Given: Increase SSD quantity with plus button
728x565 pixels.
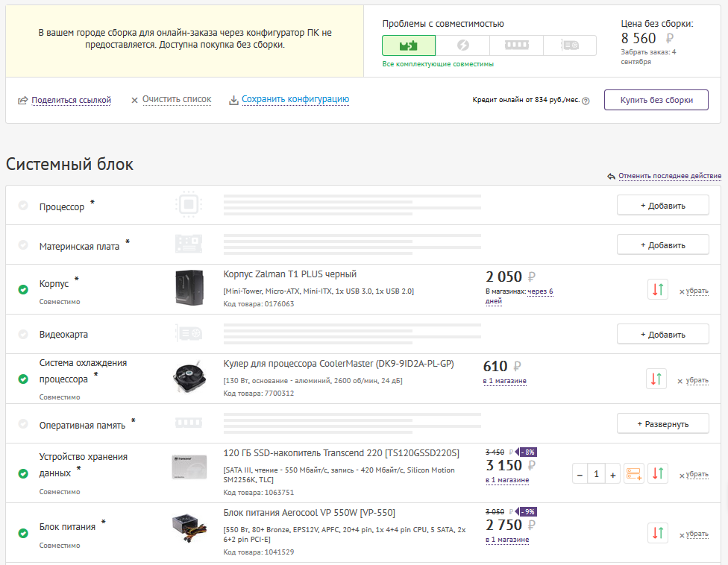Looking at the screenshot, I should (x=612, y=474).
